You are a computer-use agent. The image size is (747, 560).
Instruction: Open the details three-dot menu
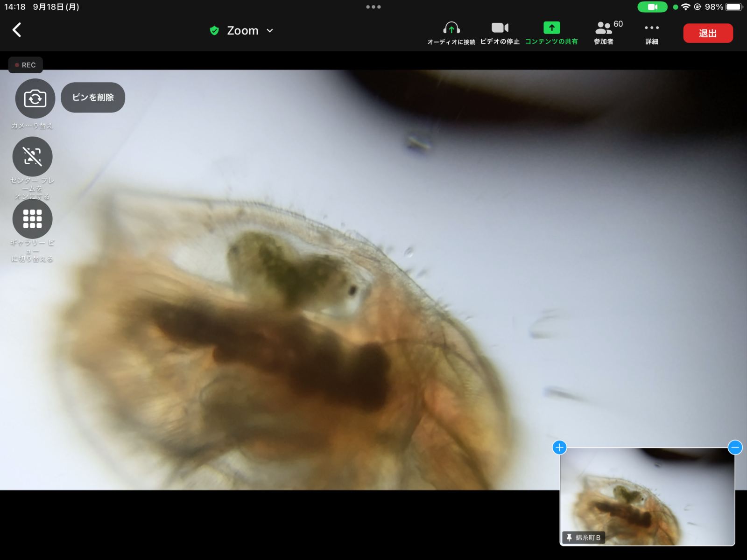point(651,33)
